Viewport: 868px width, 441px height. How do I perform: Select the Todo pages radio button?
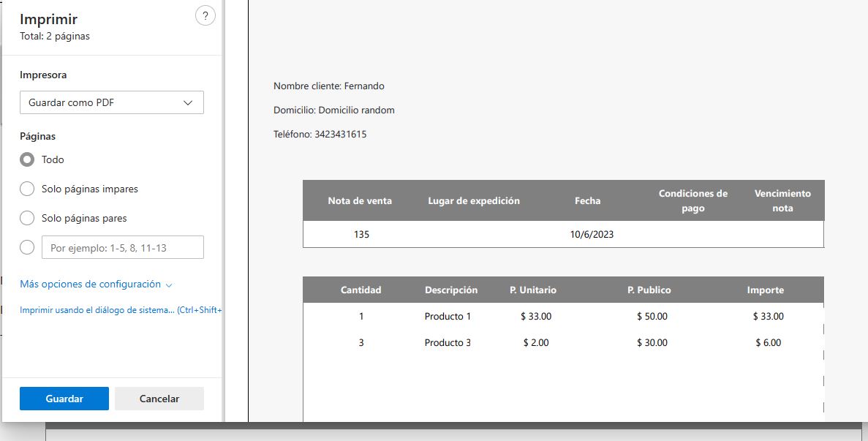(27, 159)
